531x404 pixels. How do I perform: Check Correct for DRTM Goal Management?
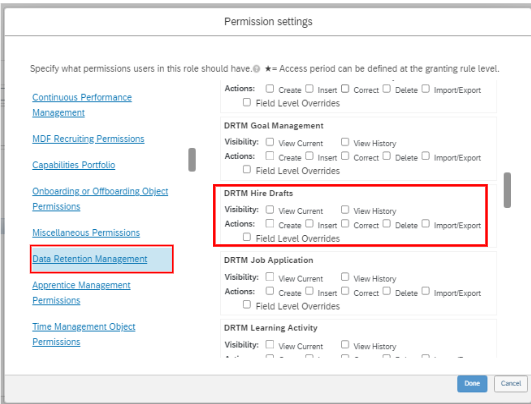click(345, 156)
